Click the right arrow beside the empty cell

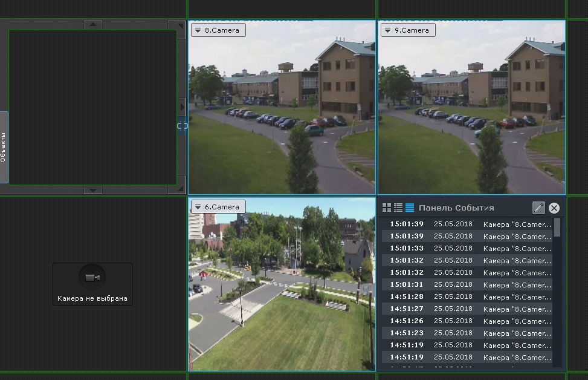(x=183, y=107)
